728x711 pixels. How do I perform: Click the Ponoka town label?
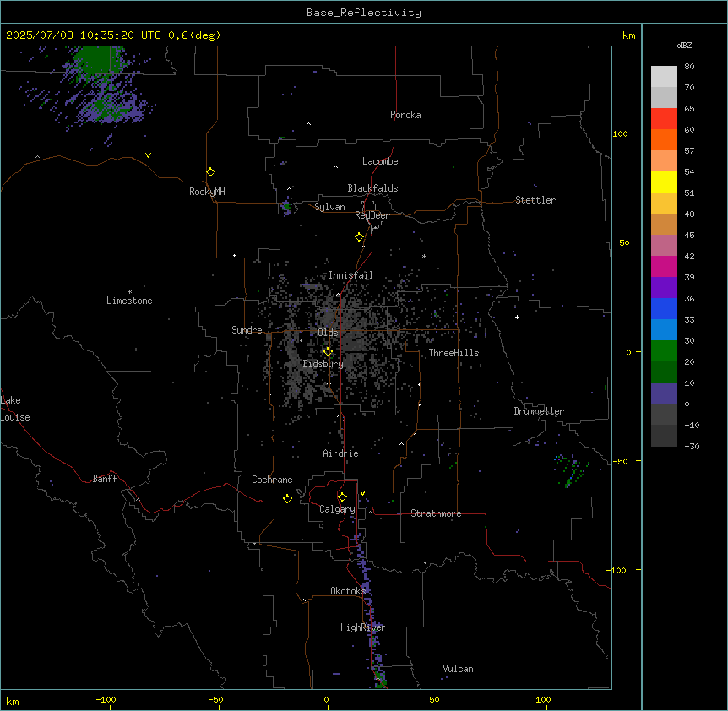click(405, 115)
